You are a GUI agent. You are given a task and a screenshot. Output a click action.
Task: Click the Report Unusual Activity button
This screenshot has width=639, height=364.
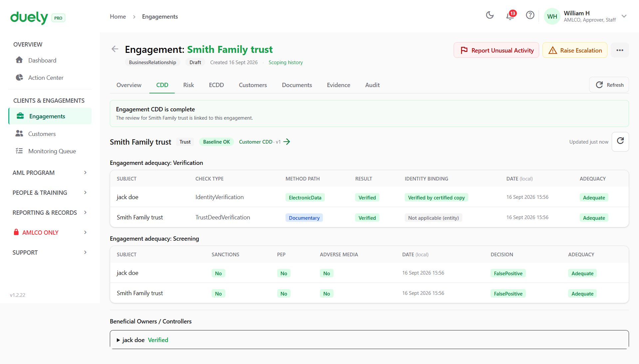click(496, 50)
